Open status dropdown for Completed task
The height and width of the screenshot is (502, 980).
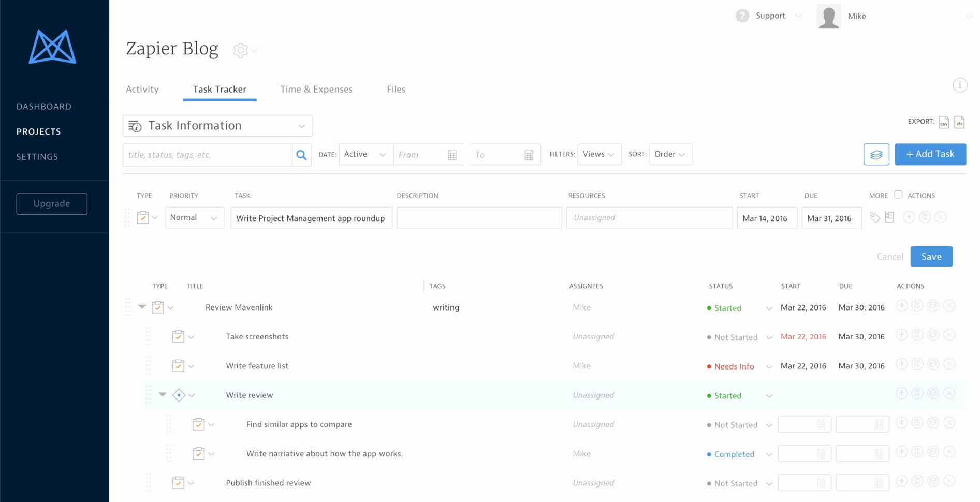pyautogui.click(x=769, y=455)
